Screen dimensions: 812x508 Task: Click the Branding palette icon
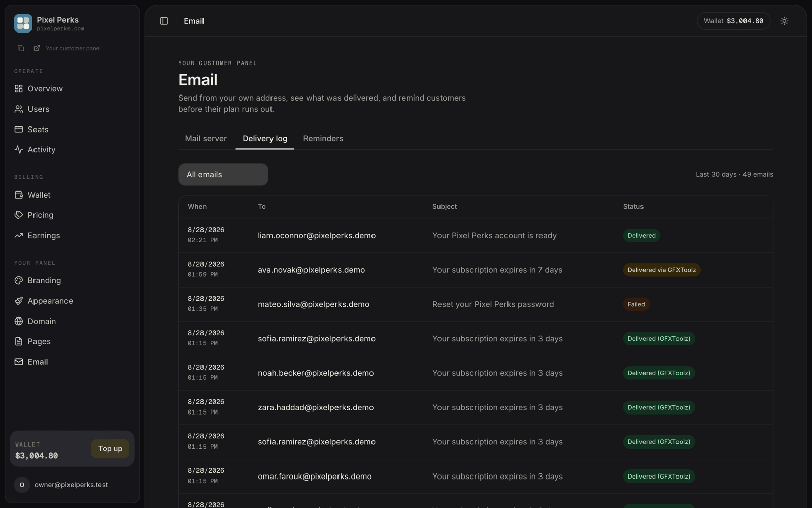pyautogui.click(x=19, y=280)
